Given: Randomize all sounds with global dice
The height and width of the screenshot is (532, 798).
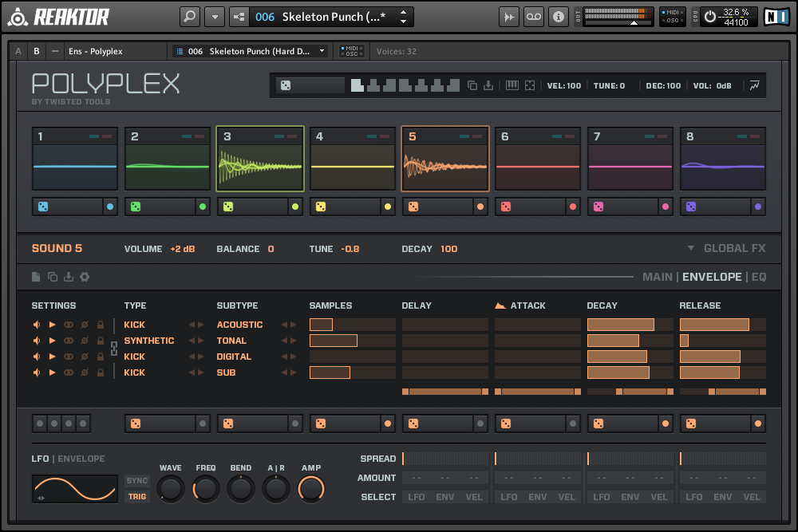Looking at the screenshot, I should click(x=286, y=85).
